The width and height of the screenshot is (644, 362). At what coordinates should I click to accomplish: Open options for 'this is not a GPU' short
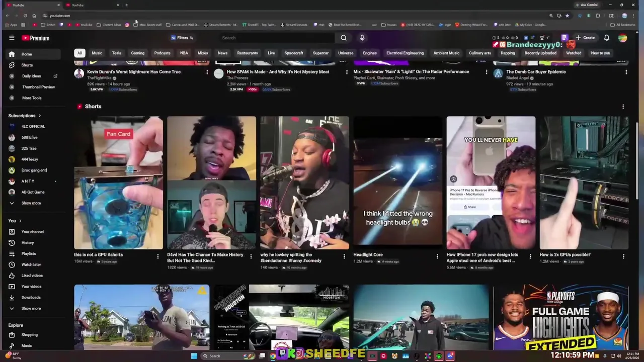(157, 256)
